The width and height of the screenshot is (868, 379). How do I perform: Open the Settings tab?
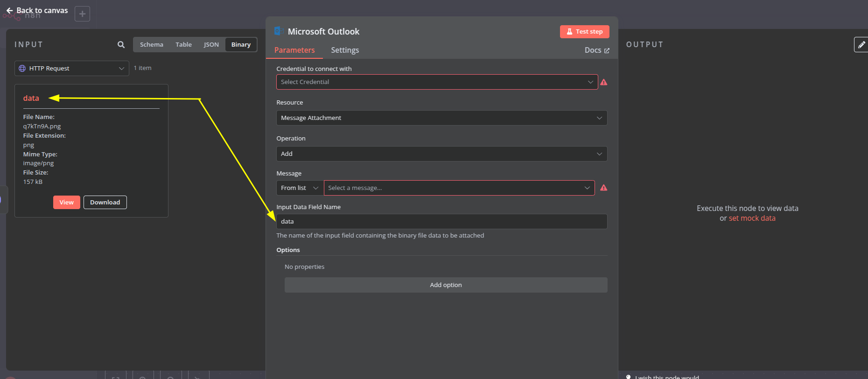[x=345, y=50]
